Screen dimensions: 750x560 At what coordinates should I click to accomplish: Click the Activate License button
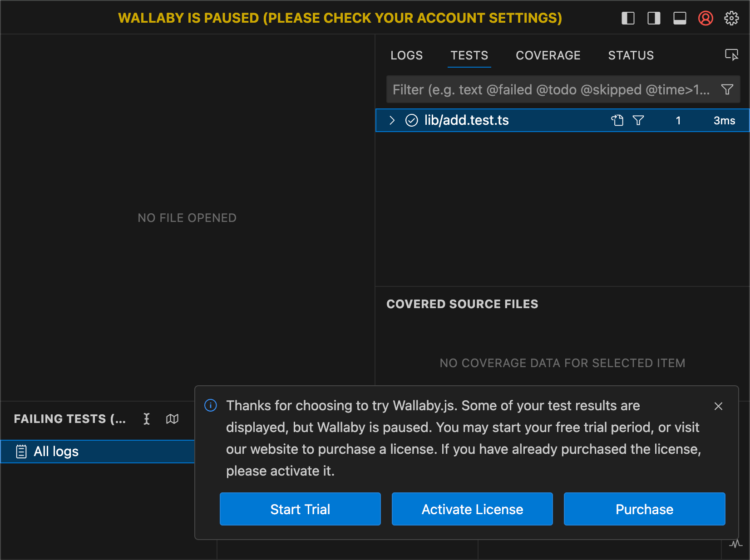click(472, 509)
